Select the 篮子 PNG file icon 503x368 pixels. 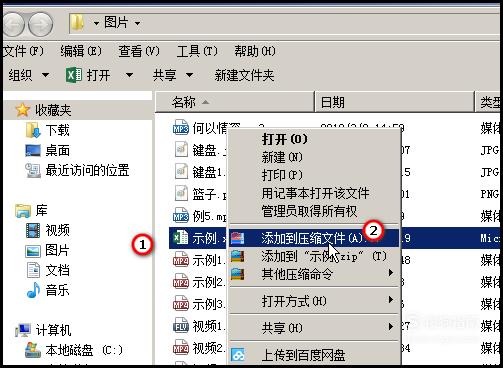[181, 194]
